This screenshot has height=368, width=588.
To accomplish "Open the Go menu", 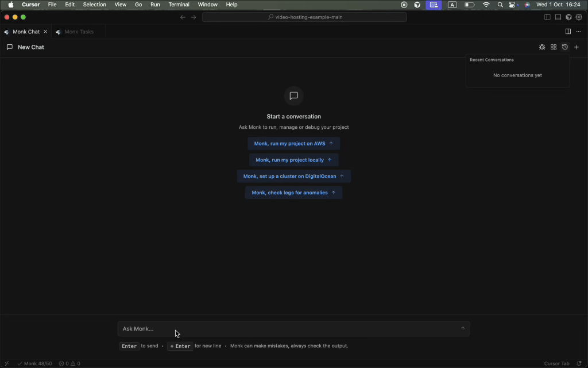I will 138,5.
